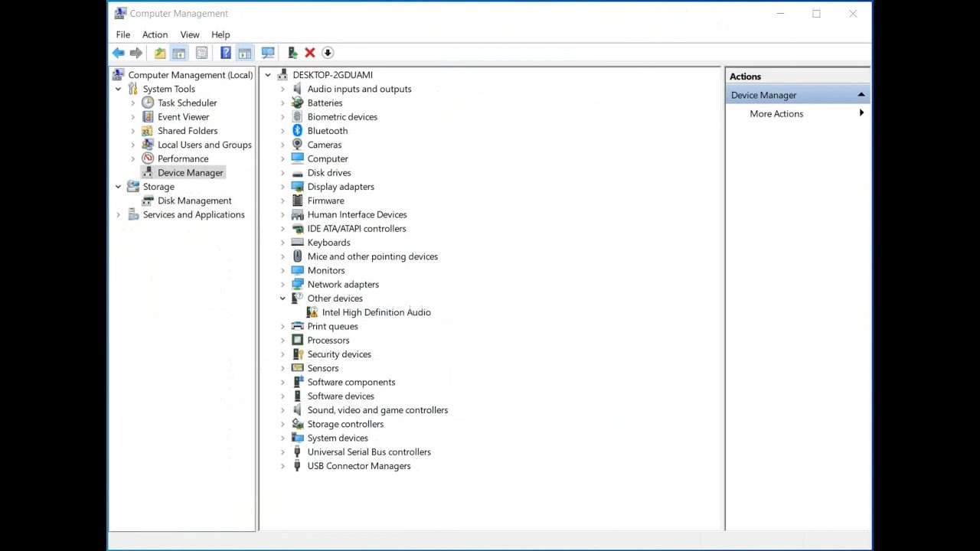Select the Intel High Definition Audio device
The width and height of the screenshot is (980, 551).
376,312
